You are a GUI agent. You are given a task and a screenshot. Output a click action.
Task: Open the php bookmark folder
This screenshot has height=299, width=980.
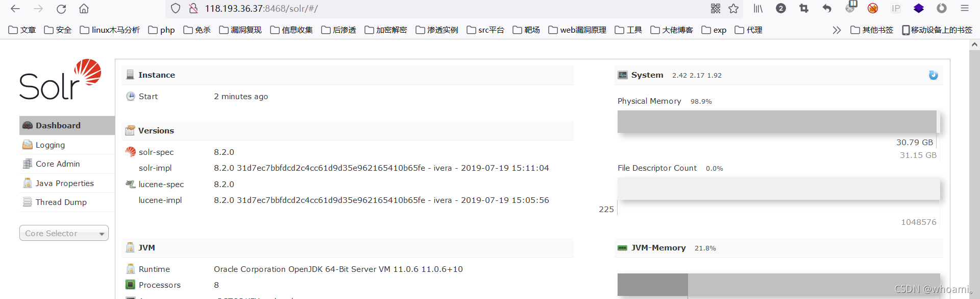tap(161, 30)
